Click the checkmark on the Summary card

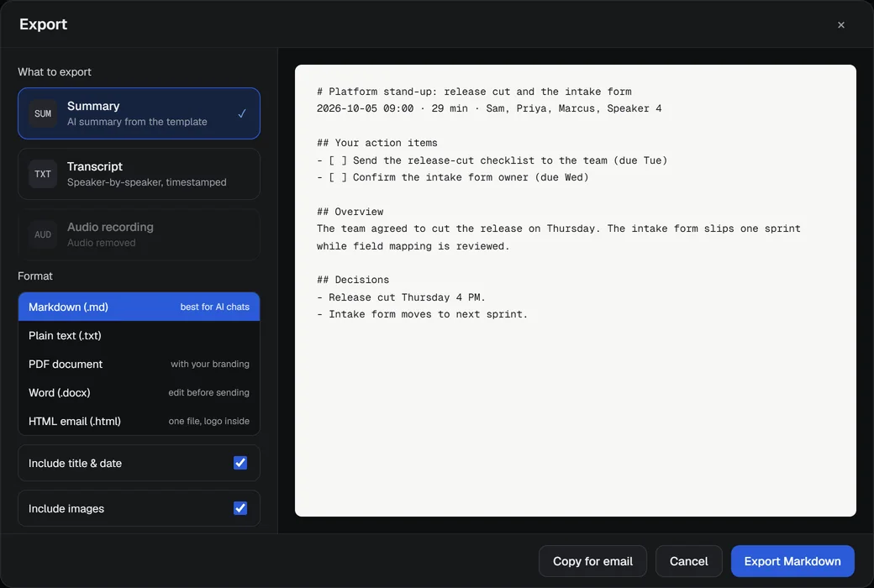tap(242, 113)
